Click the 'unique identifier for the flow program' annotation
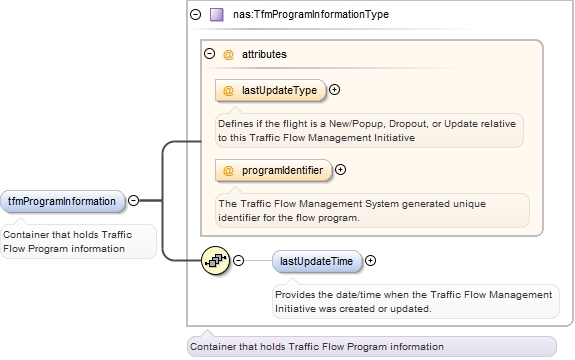Screen dimensions: 575x360 point(372,210)
